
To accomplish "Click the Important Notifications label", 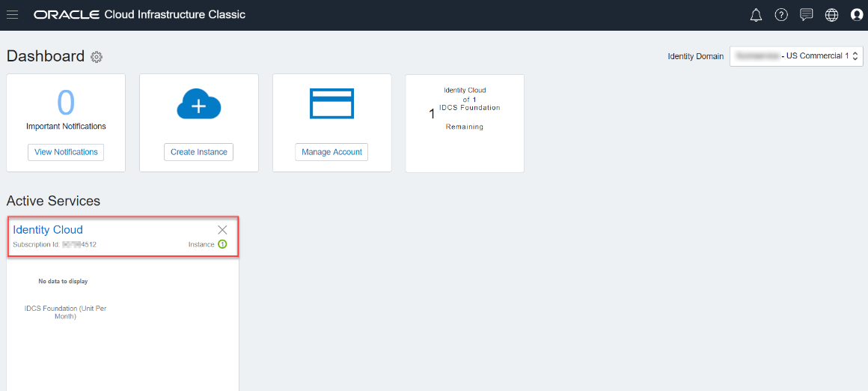I will click(x=66, y=127).
